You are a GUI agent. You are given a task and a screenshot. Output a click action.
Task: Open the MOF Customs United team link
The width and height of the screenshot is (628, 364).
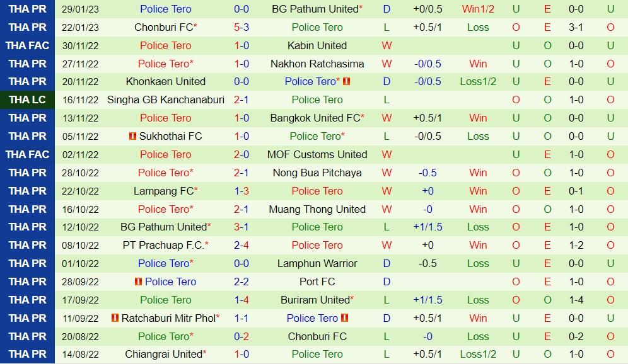pyautogui.click(x=317, y=154)
